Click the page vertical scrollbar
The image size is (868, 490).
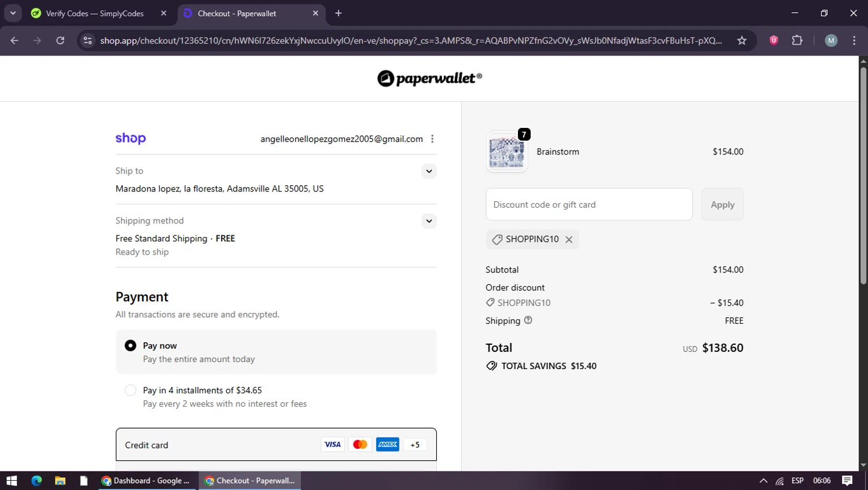click(863, 176)
